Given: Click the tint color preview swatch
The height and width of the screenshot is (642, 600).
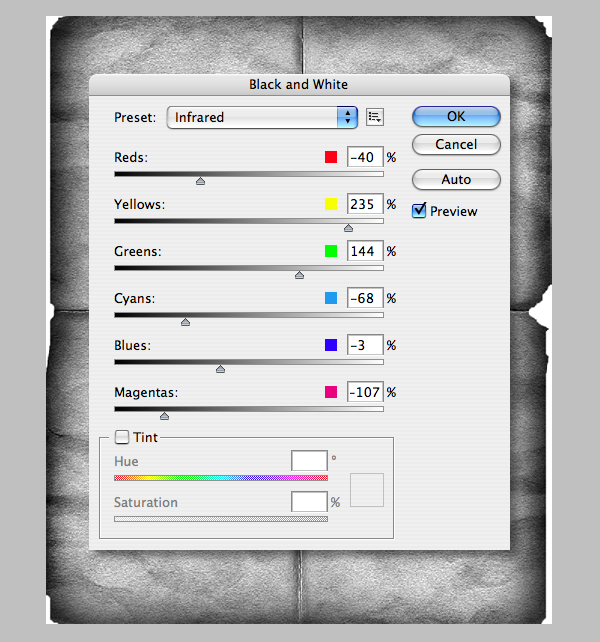Looking at the screenshot, I should (x=367, y=490).
